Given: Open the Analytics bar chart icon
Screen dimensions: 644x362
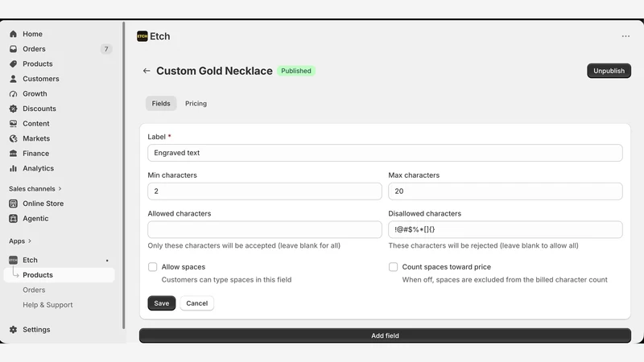Looking at the screenshot, I should point(13,168).
